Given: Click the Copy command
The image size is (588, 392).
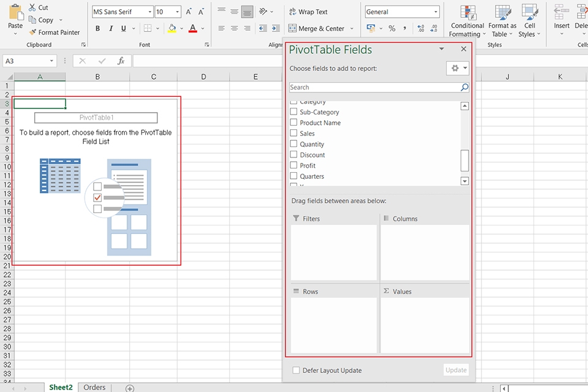Looking at the screenshot, I should tap(43, 20).
